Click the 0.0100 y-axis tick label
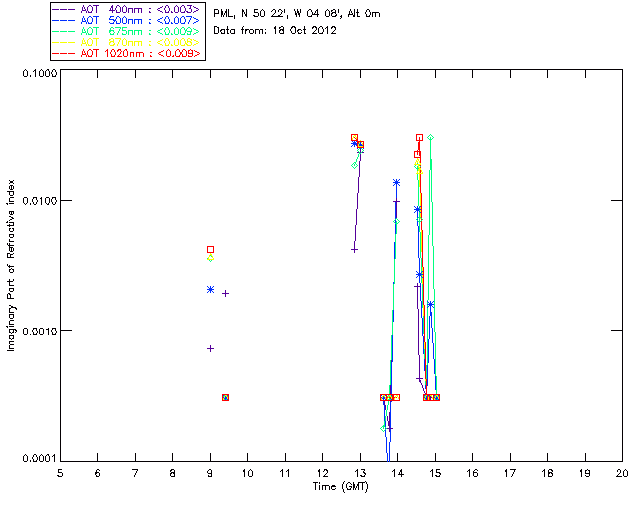Image resolution: width=640 pixels, height=512 pixels. click(x=39, y=201)
